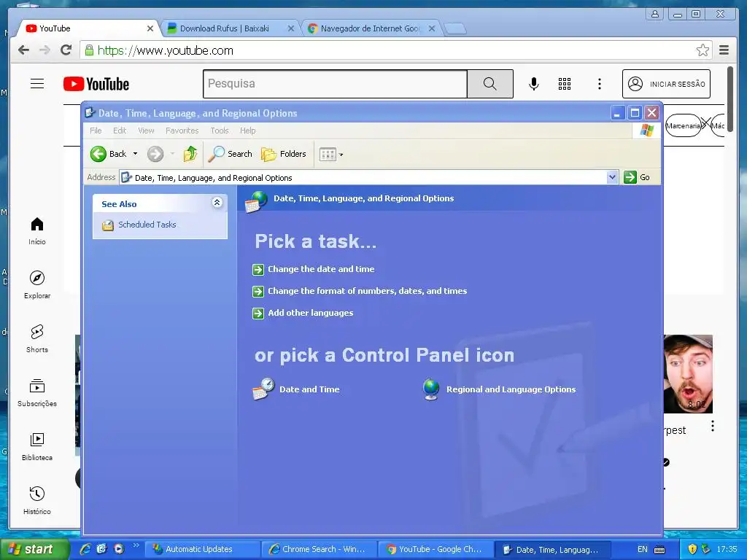This screenshot has height=560, width=747.
Task: Switch to Navegador de Internet Google tab
Action: (x=370, y=28)
